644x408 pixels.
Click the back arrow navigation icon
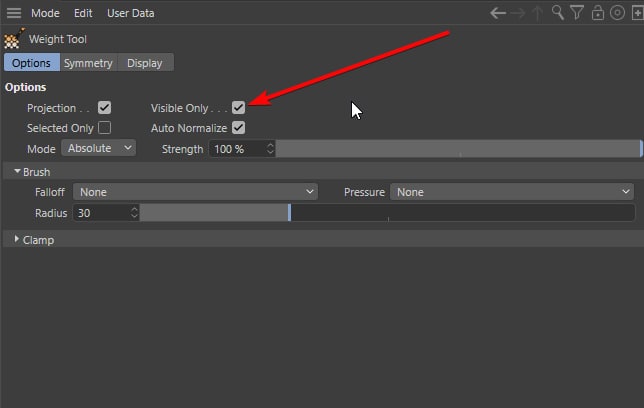coord(498,13)
